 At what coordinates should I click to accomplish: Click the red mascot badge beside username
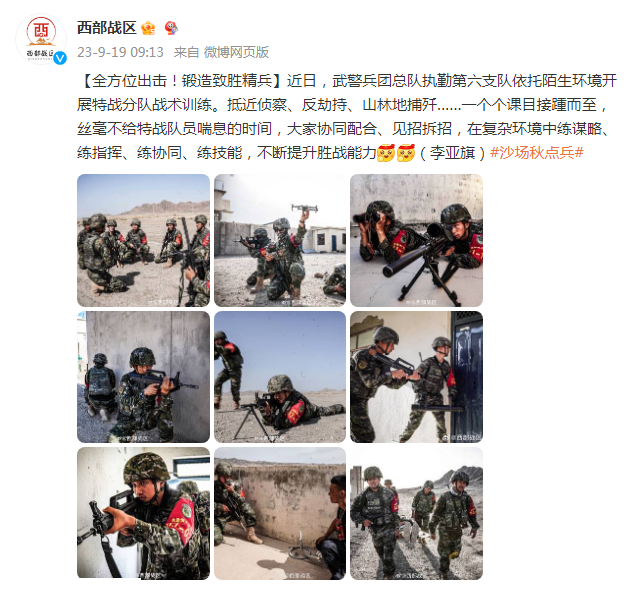coord(171,28)
